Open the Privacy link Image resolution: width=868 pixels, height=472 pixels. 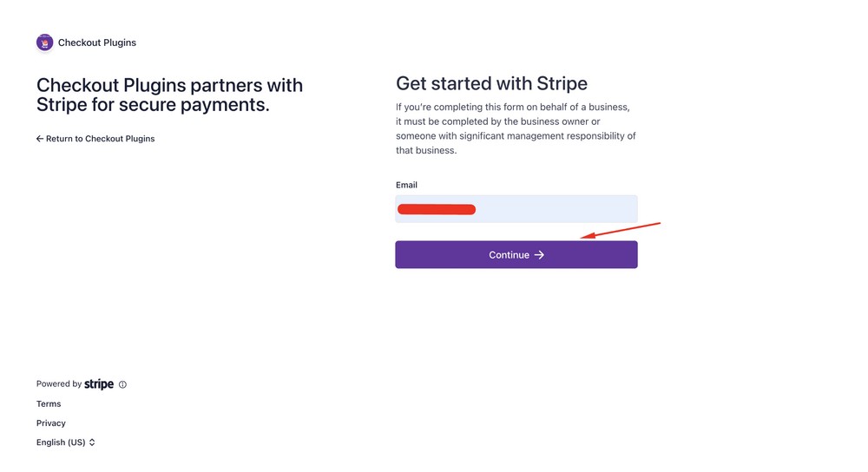[x=51, y=423]
